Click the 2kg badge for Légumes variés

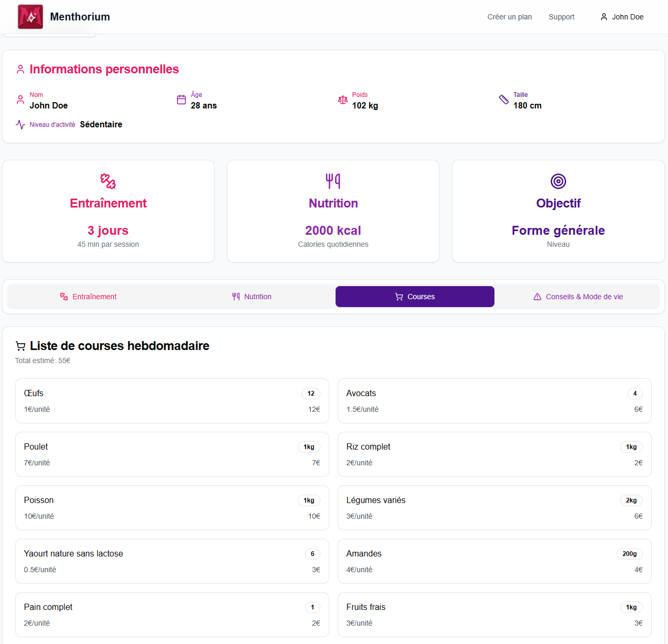[631, 500]
